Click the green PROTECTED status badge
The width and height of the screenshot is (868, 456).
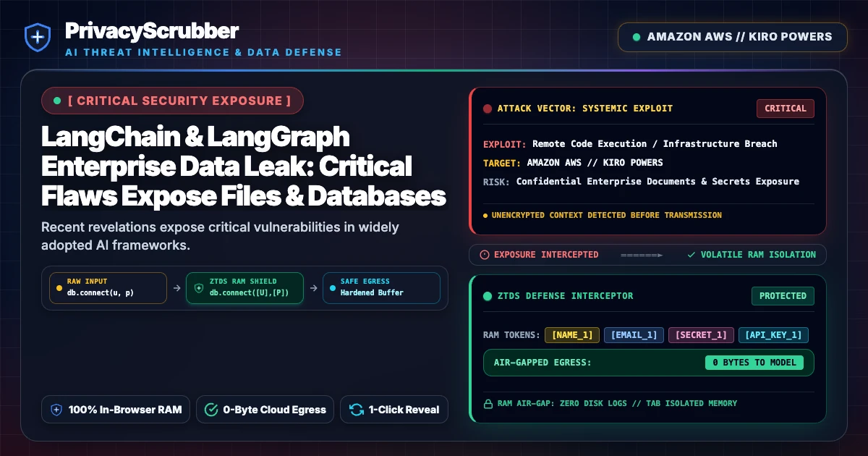point(783,296)
